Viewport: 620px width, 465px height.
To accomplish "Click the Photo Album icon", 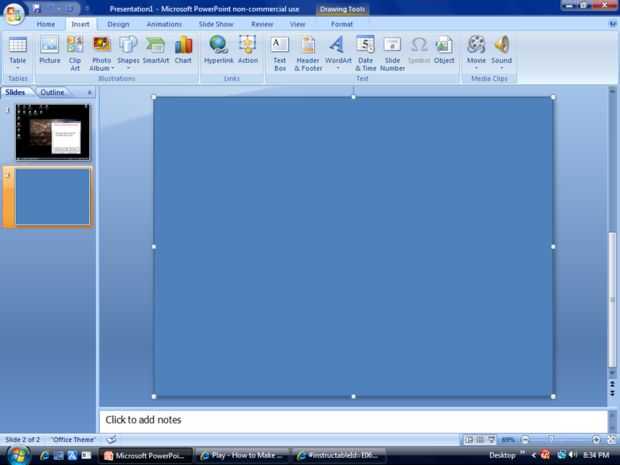I will [x=102, y=45].
